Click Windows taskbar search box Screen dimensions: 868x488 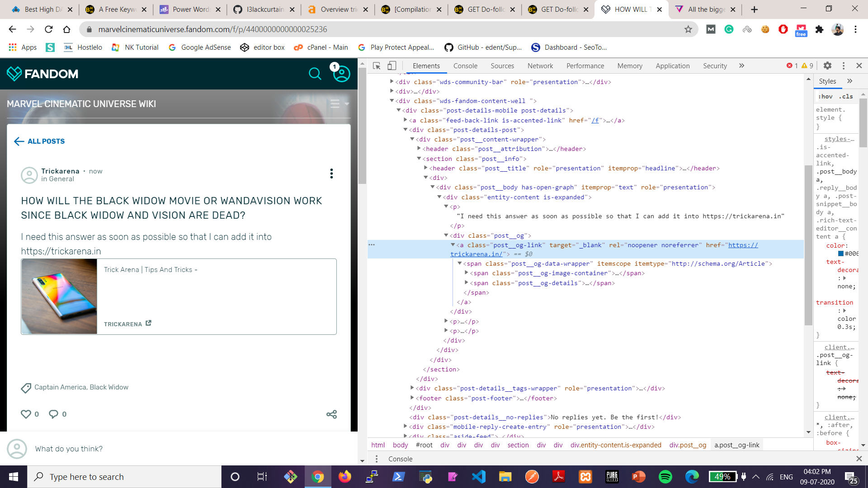(124, 477)
